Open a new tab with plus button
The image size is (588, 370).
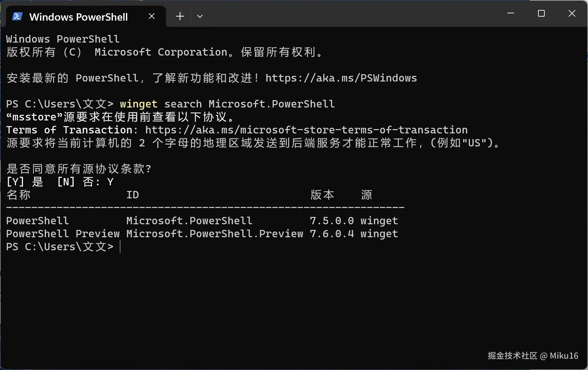coord(180,16)
